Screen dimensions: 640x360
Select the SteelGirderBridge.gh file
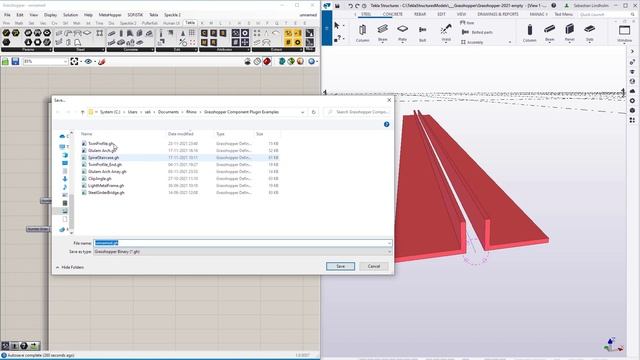[x=107, y=193]
